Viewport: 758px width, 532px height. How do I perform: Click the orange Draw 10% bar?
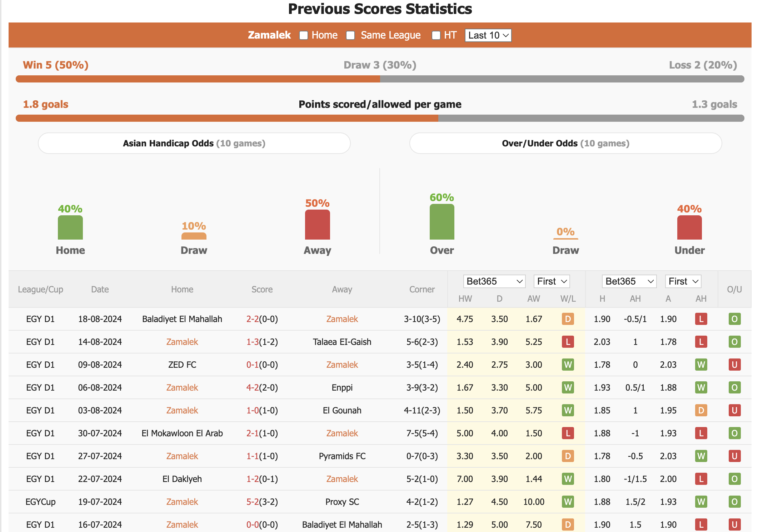click(x=194, y=236)
